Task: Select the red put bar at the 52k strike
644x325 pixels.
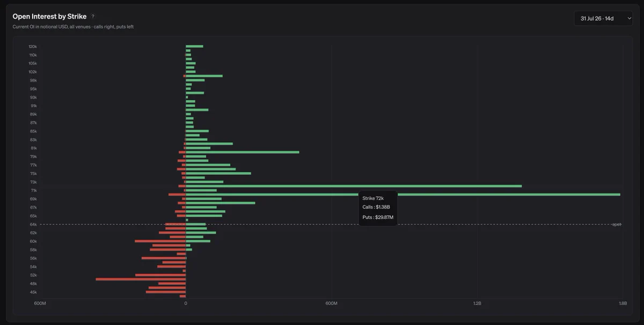Action: (x=160, y=275)
